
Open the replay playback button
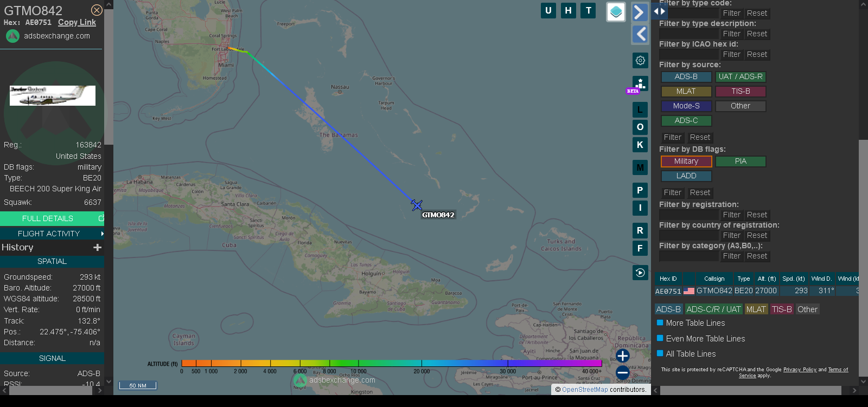[640, 273]
